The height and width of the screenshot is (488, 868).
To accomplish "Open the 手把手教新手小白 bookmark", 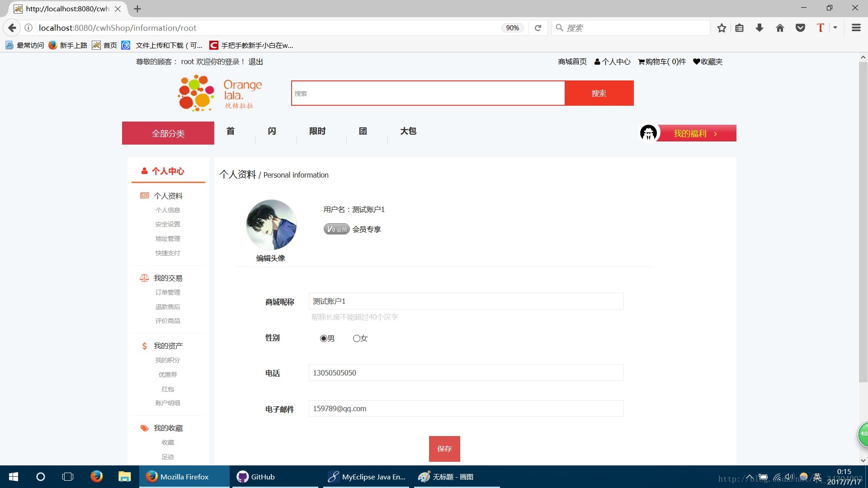I will click(251, 45).
